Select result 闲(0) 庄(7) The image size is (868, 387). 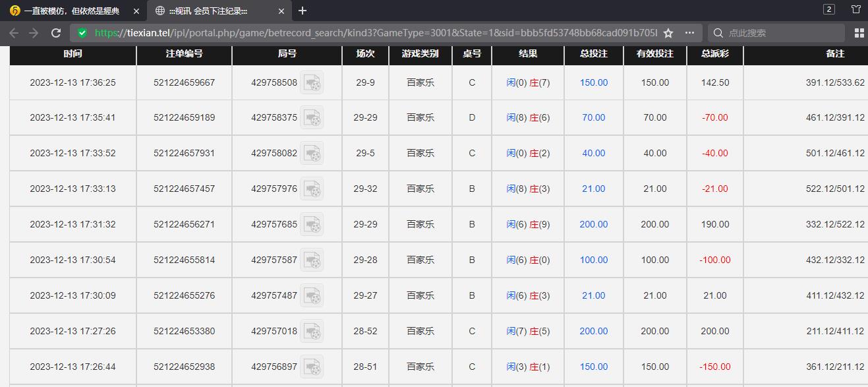[528, 82]
